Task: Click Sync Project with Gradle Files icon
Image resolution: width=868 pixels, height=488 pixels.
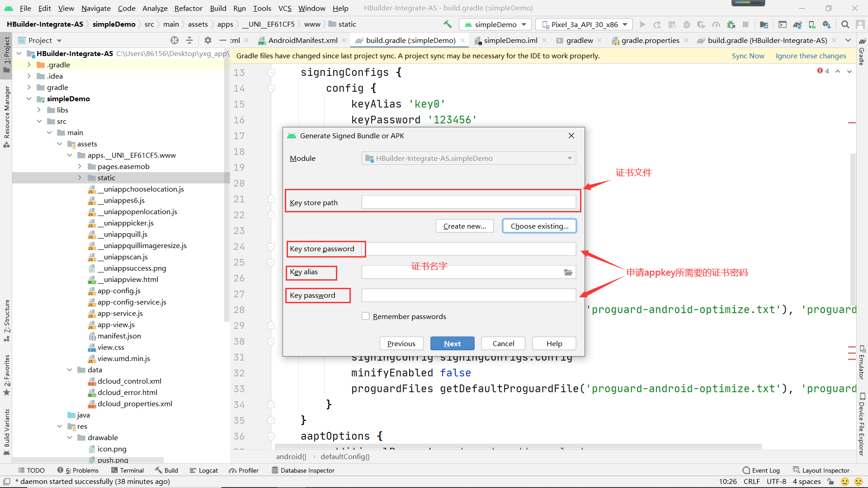Action: click(797, 24)
